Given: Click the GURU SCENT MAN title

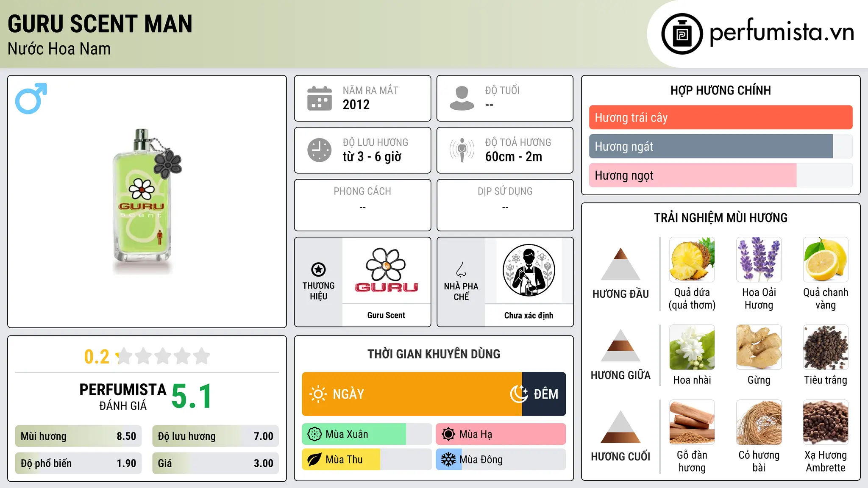Looking at the screenshot, I should [x=100, y=24].
